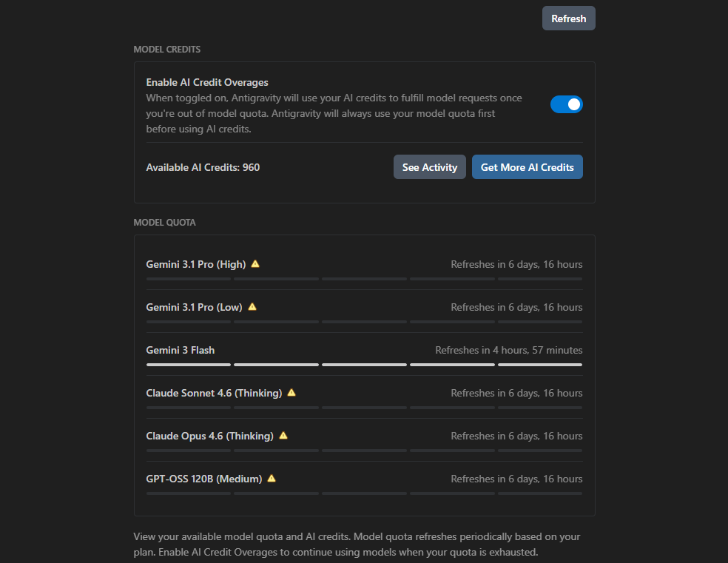Click Claude Sonnet 4.6 (Thinking) model name
The image size is (728, 563).
pos(214,393)
